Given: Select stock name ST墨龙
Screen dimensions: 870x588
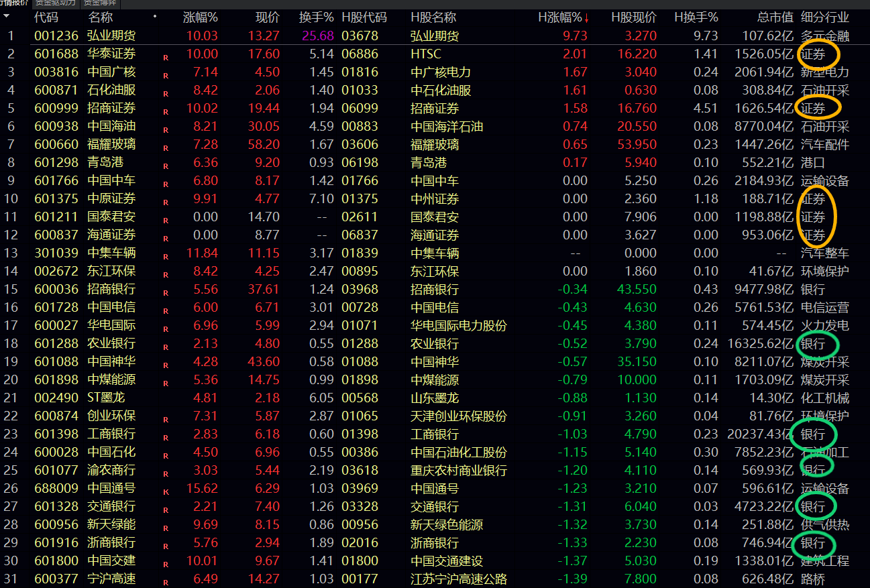Looking at the screenshot, I should [105, 398].
